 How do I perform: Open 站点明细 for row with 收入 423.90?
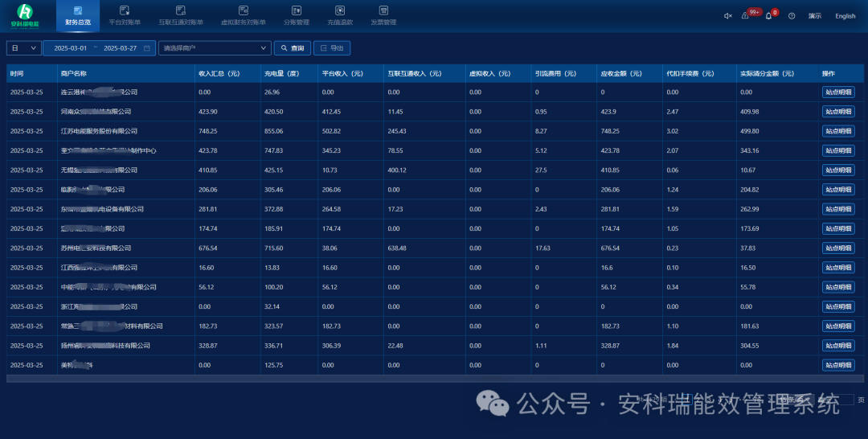coord(838,111)
